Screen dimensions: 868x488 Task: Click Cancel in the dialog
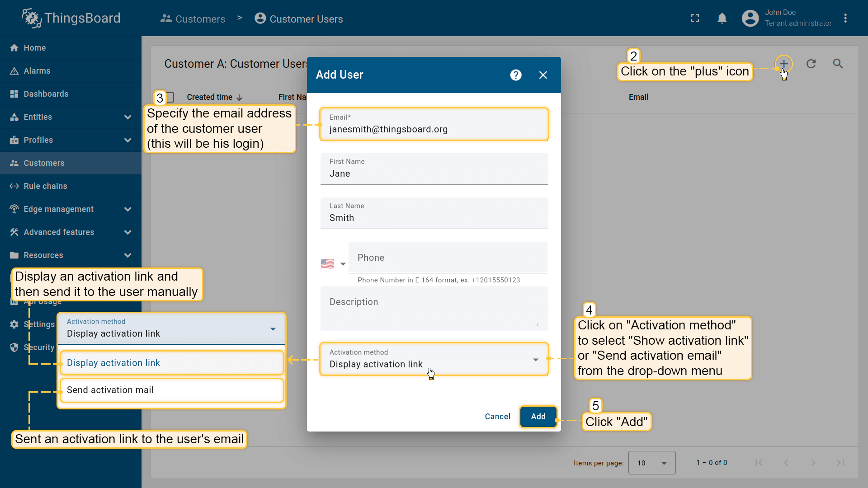tap(497, 417)
